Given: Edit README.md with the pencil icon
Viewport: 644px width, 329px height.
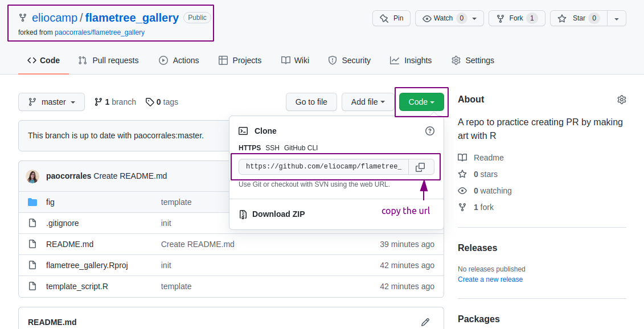Looking at the screenshot, I should 425,322.
